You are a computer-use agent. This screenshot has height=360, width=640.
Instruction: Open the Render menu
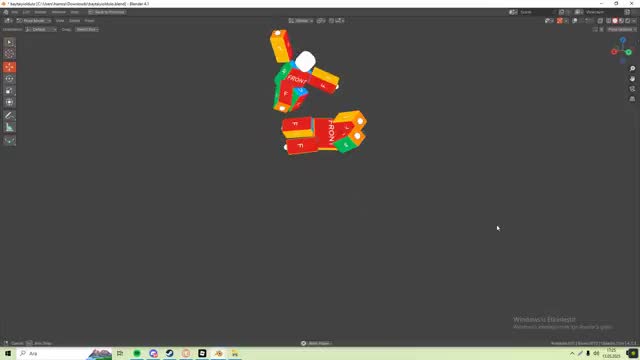(40, 12)
